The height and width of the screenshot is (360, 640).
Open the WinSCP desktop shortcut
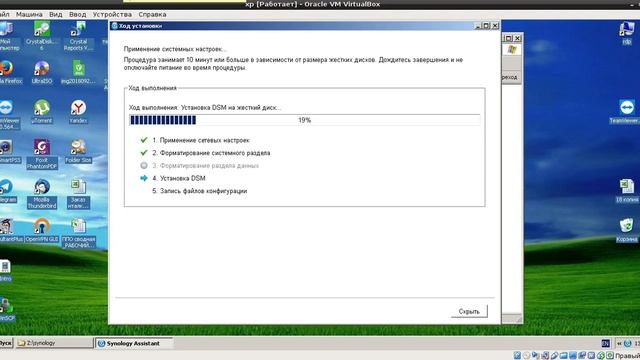pos(6,310)
